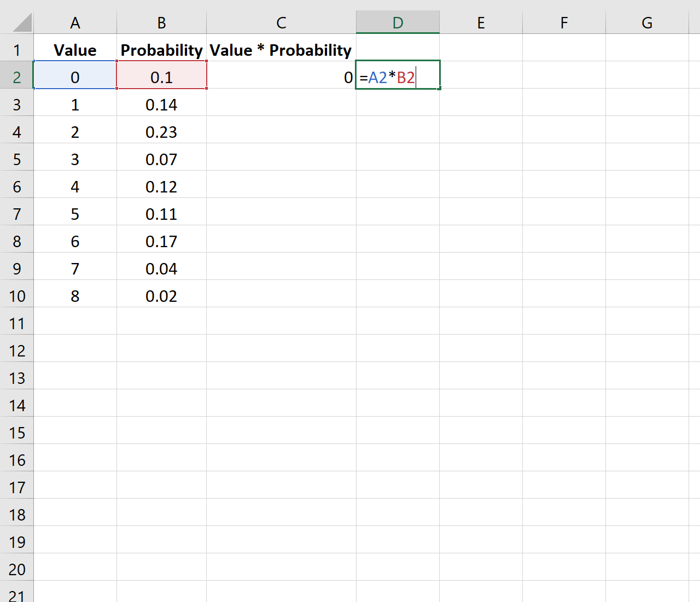Select column A header
Screen dimensions: 700x602
pos(75,22)
